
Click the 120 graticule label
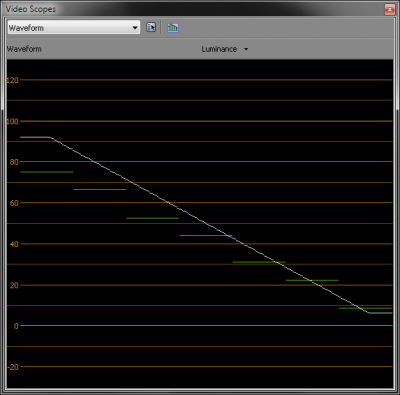(13, 80)
